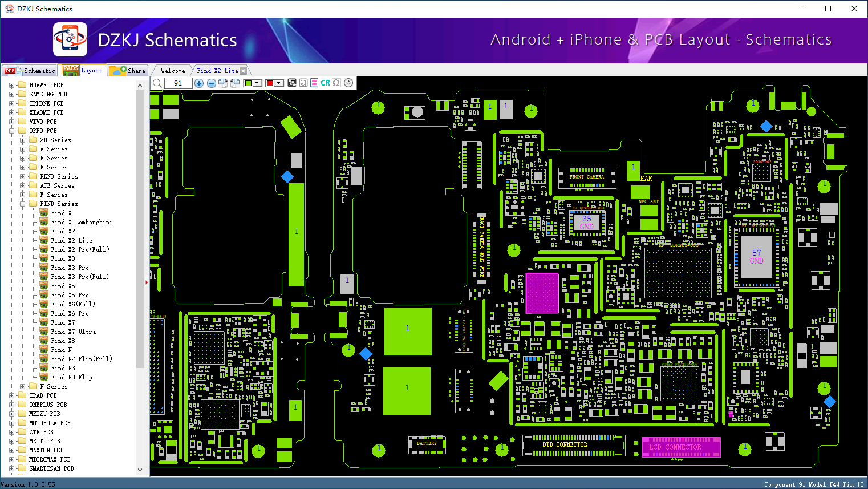The image size is (868, 489).
Task: Click the BATTERY connector on board
Action: 427,444
